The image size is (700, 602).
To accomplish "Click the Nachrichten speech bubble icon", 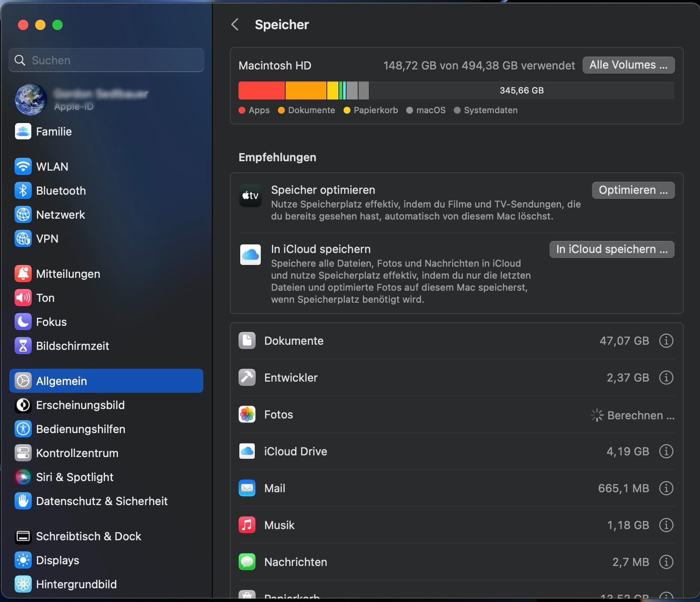I will [x=247, y=562].
